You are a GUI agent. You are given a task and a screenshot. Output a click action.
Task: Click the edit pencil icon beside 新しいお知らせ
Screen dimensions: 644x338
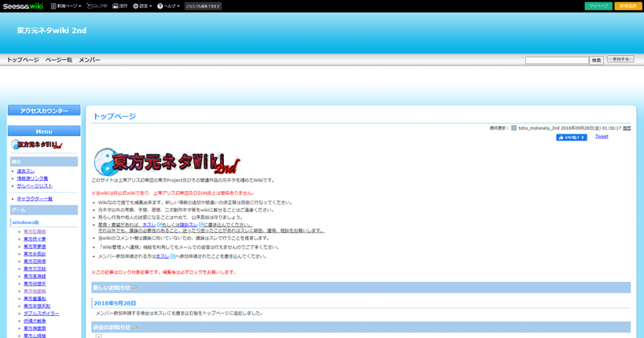[135, 288]
